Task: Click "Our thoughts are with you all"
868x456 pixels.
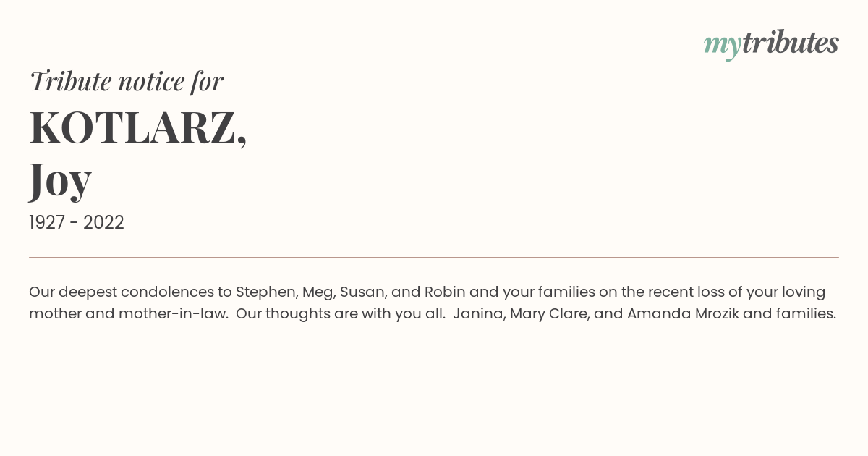Action: [x=340, y=313]
